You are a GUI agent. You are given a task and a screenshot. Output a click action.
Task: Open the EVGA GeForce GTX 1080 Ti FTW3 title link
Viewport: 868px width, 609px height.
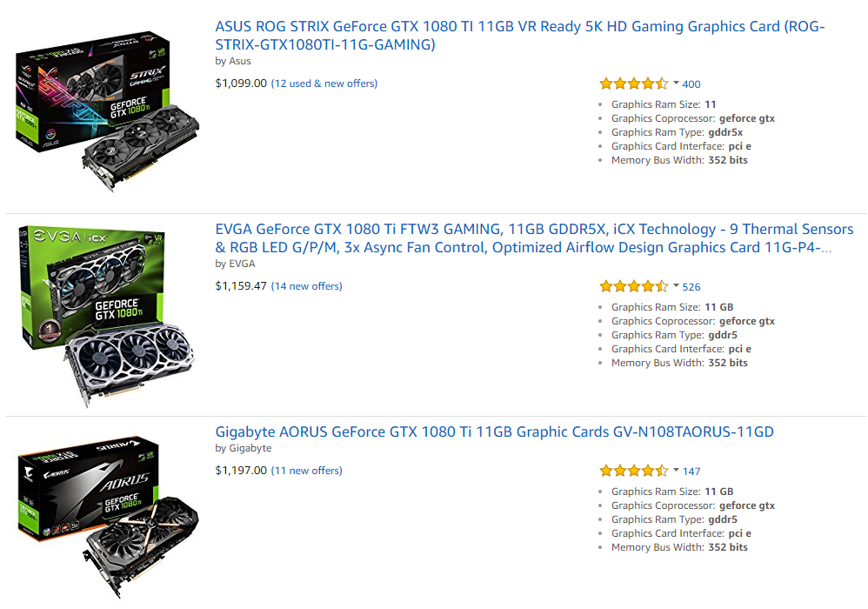click(x=534, y=238)
